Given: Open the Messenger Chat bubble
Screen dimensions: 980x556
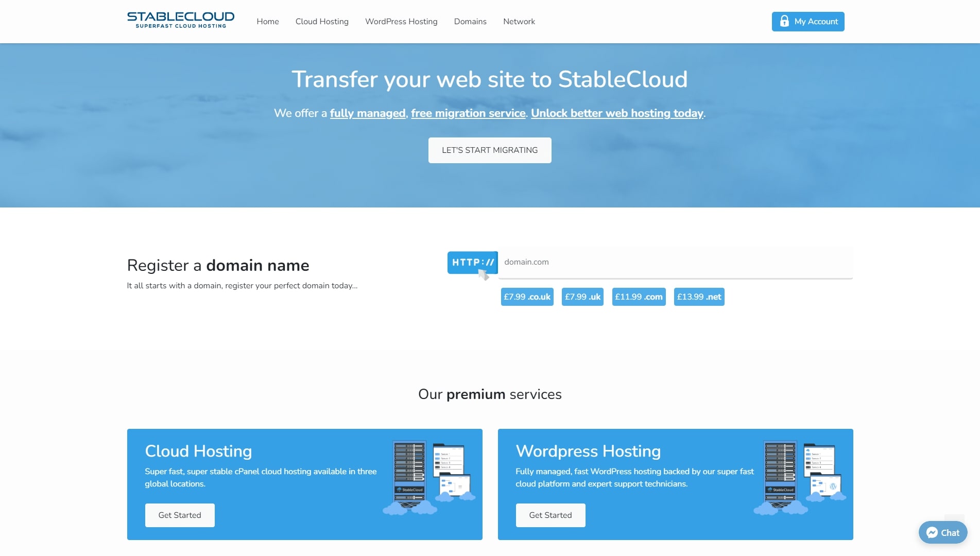Looking at the screenshot, I should pyautogui.click(x=942, y=532).
